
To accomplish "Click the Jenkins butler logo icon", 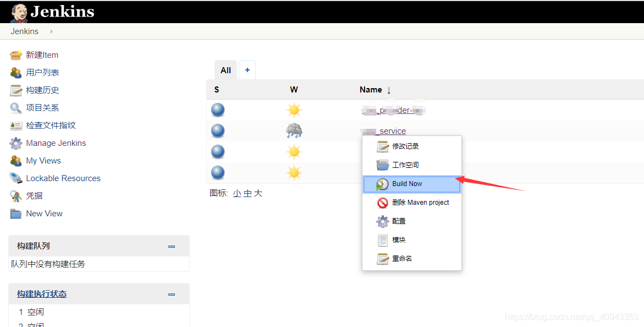I will [19, 13].
